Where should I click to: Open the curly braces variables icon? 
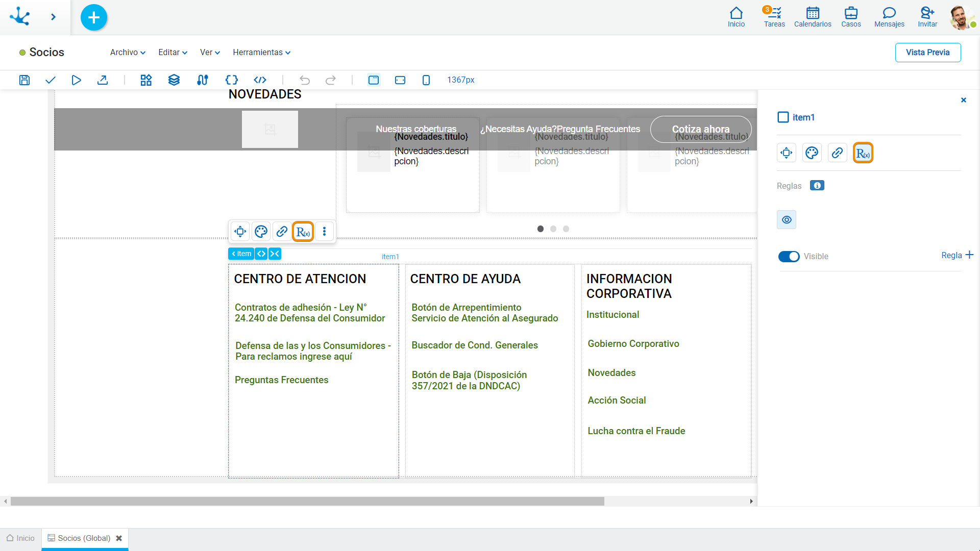pos(232,80)
